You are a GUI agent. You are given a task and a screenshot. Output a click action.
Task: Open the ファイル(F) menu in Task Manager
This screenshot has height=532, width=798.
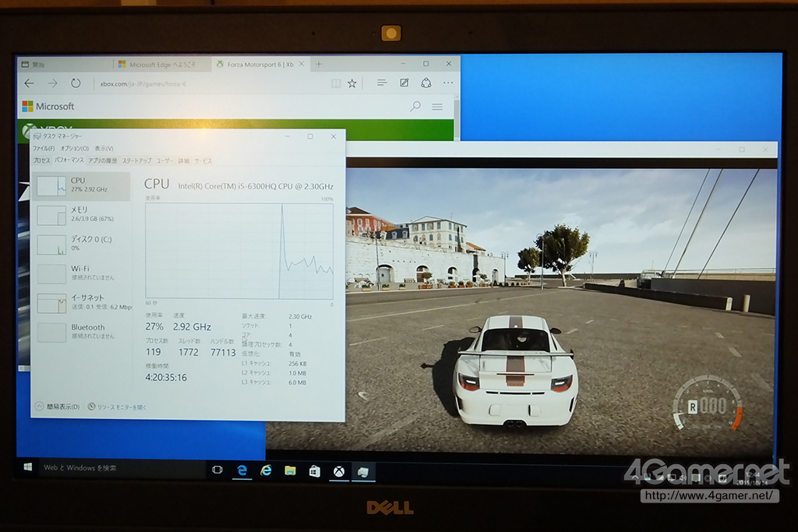[x=43, y=148]
